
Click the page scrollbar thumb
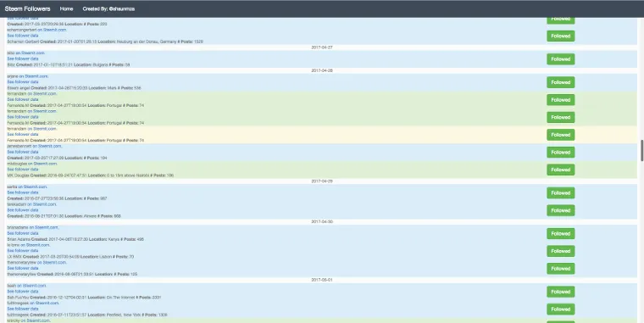click(x=642, y=150)
